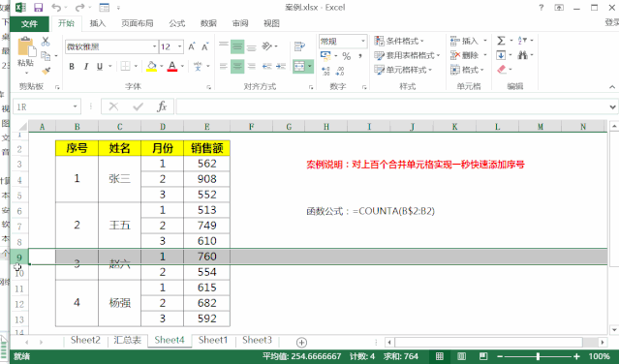Click the Fill down icon
The height and width of the screenshot is (364, 619).
tap(501, 55)
